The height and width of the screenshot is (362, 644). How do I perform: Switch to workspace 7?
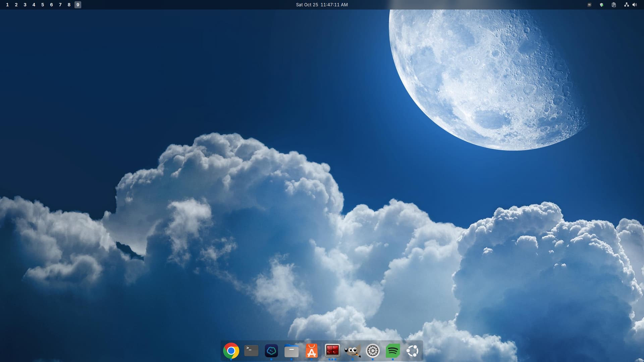[x=60, y=5]
